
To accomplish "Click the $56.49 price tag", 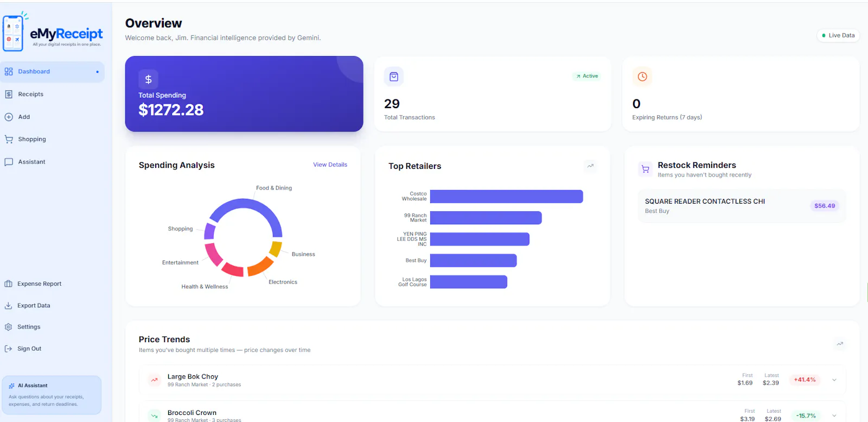I will tap(825, 206).
